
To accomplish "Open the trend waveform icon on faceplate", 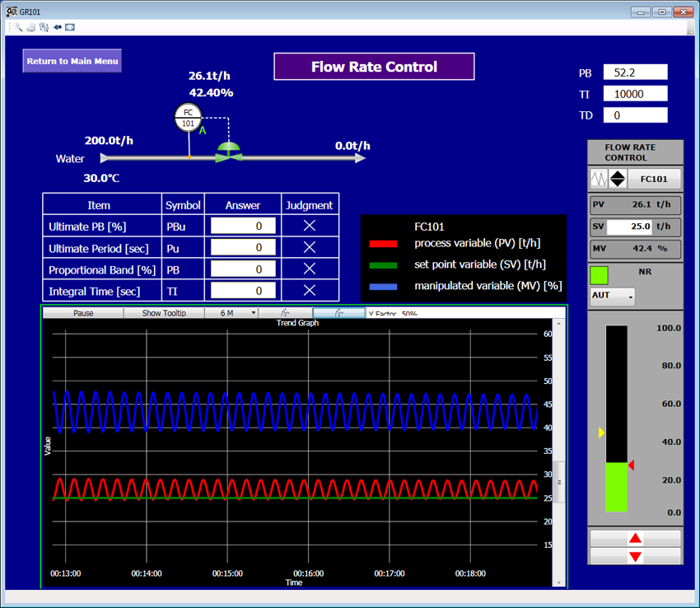I will [599, 179].
